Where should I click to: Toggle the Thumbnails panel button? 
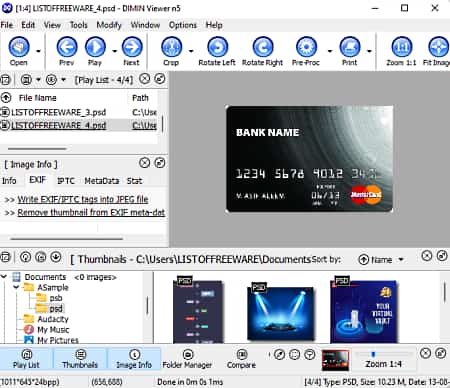[80, 359]
